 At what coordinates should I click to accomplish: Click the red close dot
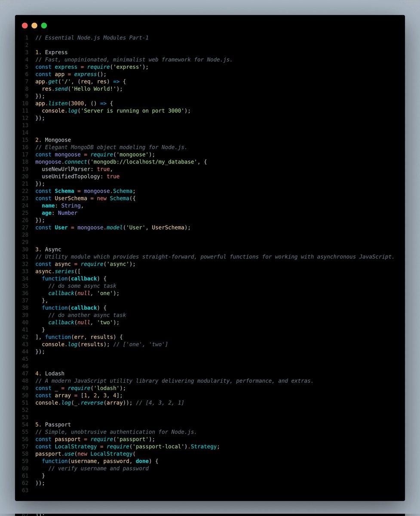click(x=25, y=26)
